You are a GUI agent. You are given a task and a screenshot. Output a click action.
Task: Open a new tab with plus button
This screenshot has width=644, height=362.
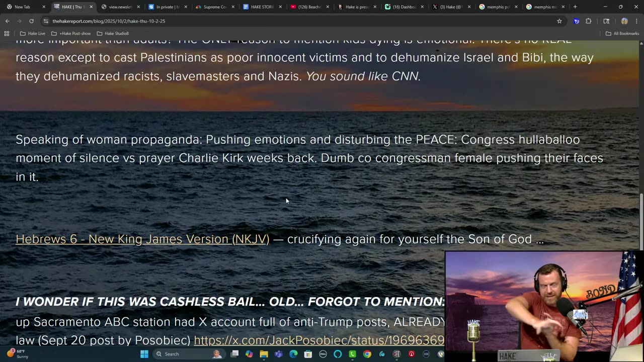pyautogui.click(x=575, y=7)
